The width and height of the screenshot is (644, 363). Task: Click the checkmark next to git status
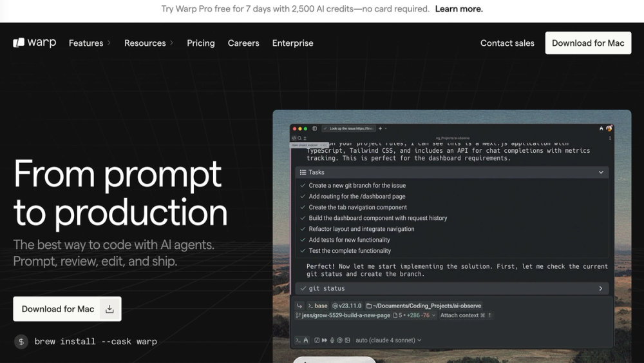[303, 289]
